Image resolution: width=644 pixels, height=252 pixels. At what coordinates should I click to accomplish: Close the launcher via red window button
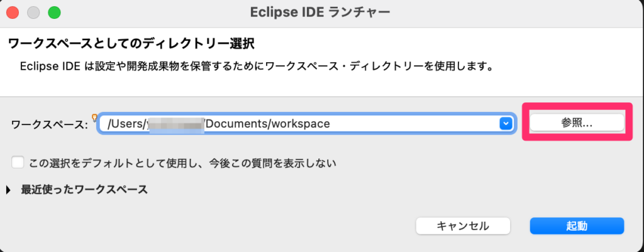pyautogui.click(x=13, y=13)
